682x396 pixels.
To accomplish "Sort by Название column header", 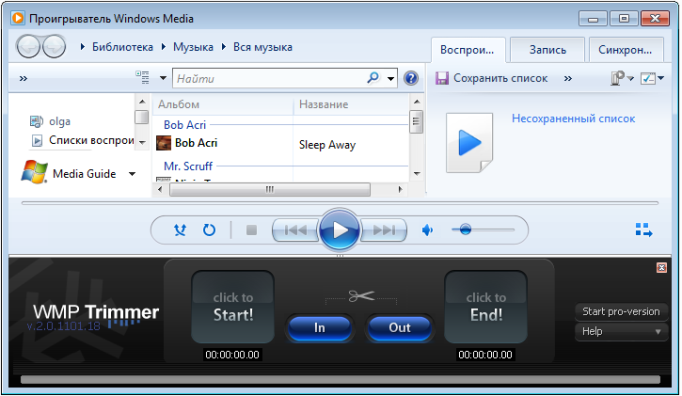I will (351, 104).
